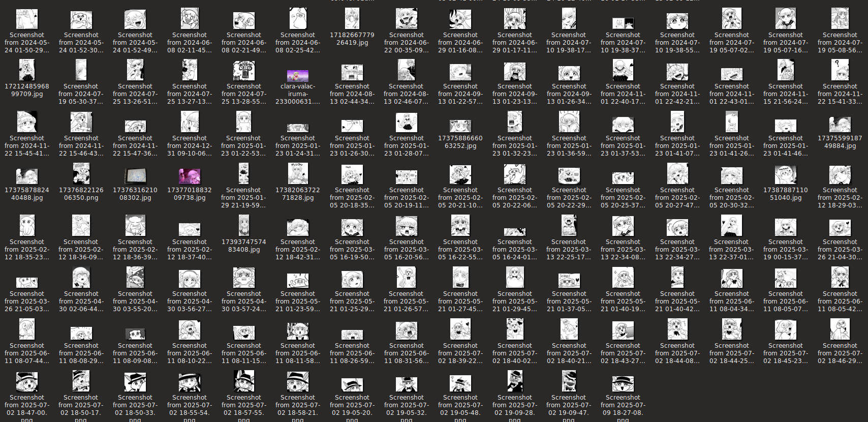Viewport: 868px width, 422px height.
Task: Click label 'Screenshot from 2024-05-24 01-52-30'
Action: [81, 43]
